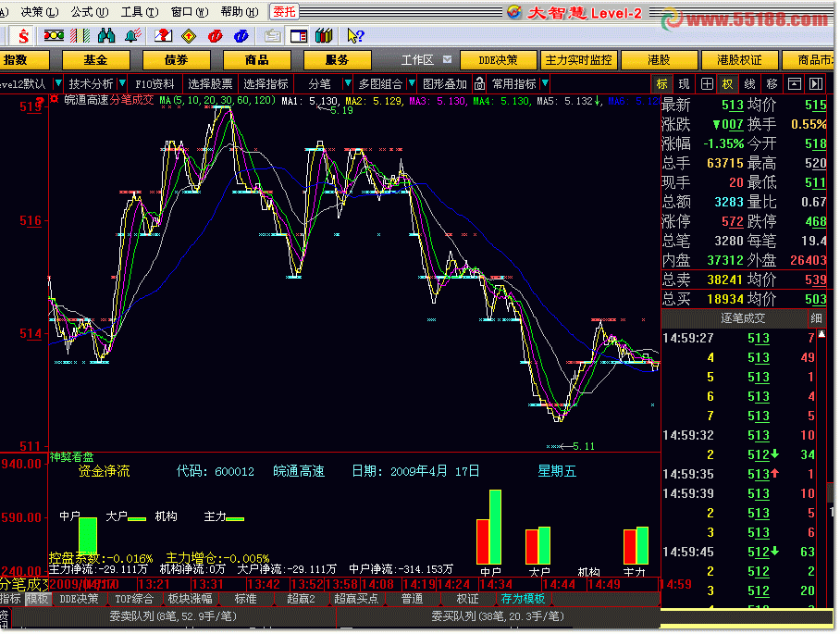
Task: Click the skip-to-end panel icon
Action: click(816, 84)
